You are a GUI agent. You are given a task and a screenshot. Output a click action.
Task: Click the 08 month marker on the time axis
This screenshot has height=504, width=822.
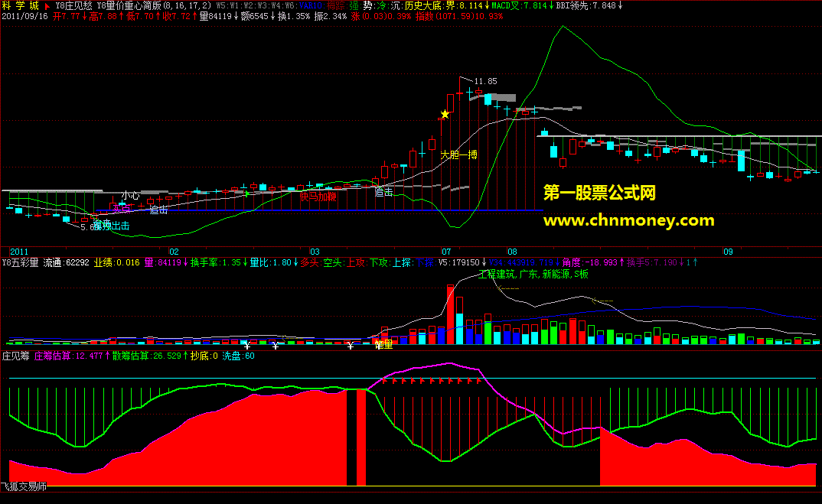point(512,252)
